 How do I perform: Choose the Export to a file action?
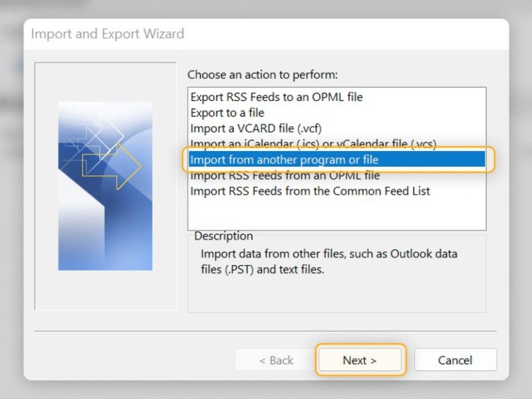(227, 112)
